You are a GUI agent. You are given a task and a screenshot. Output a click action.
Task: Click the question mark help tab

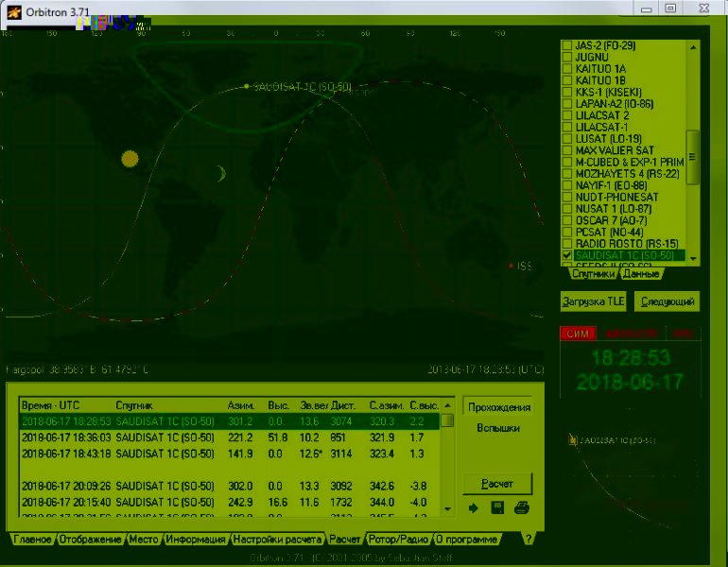(528, 539)
